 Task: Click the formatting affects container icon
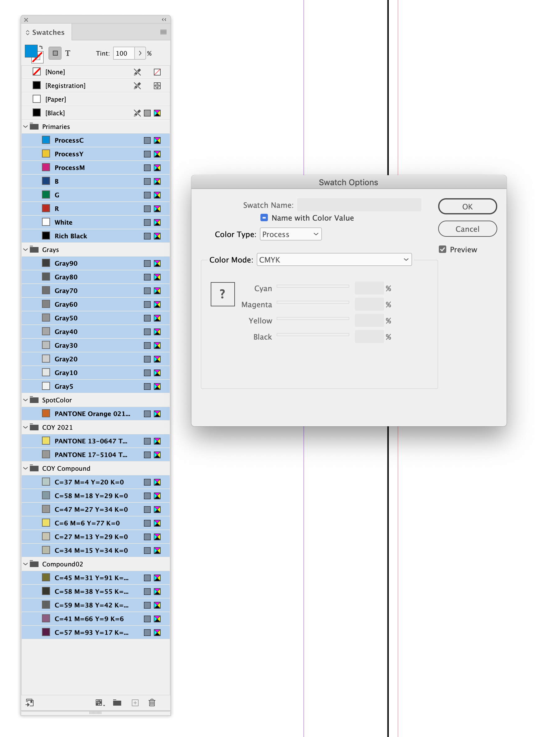[x=55, y=53]
